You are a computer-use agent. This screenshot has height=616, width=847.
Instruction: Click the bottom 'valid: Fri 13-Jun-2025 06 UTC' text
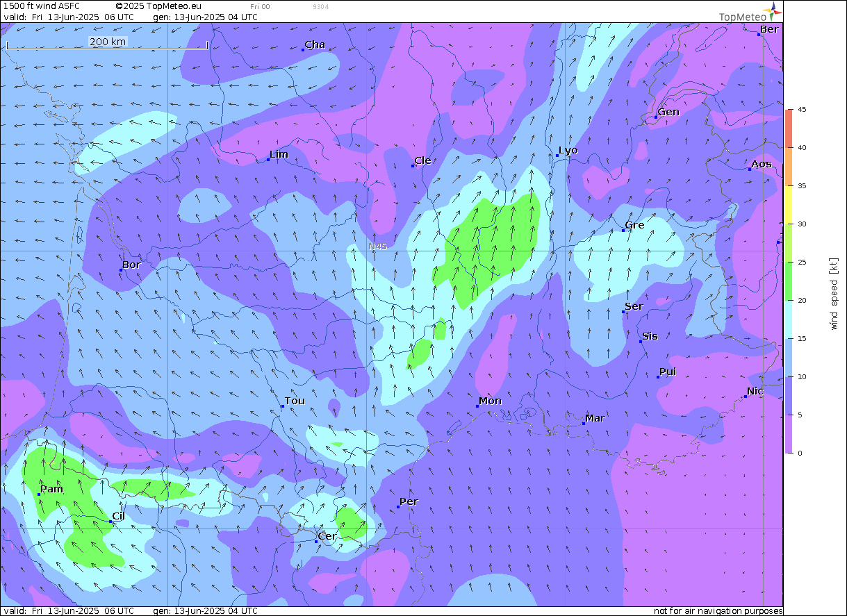coord(69,611)
